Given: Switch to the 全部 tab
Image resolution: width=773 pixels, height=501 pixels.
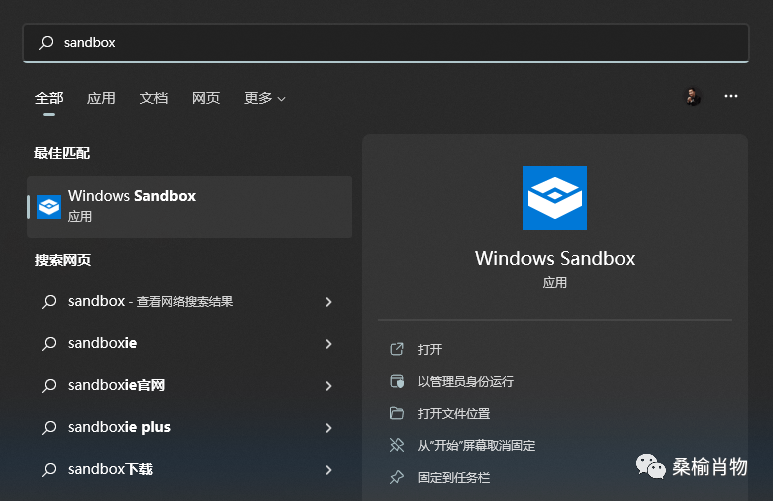Looking at the screenshot, I should click(x=49, y=98).
